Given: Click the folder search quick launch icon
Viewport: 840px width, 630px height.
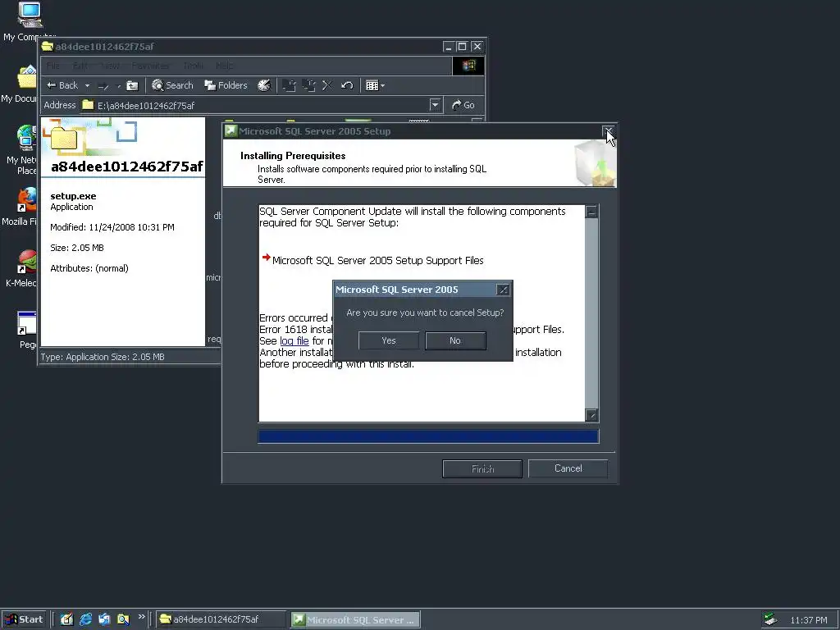Looking at the screenshot, I should point(123,619).
